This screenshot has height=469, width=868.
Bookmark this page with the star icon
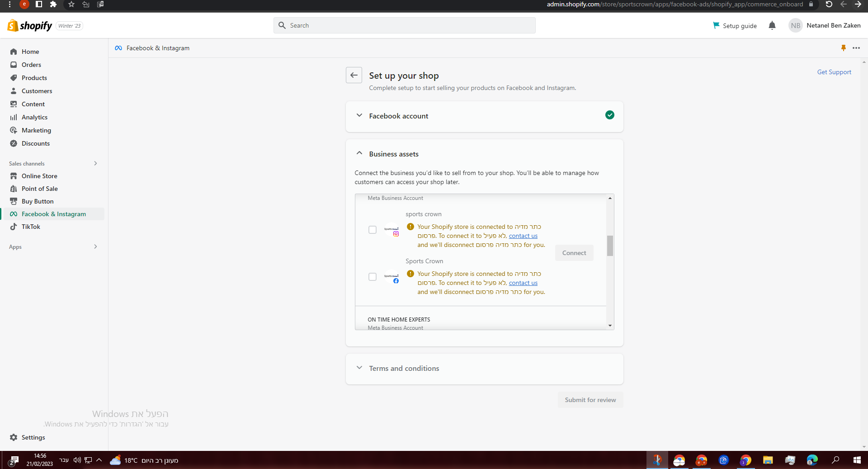71,5
